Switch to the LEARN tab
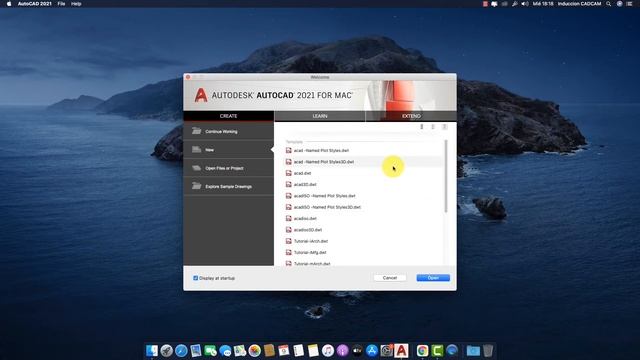Image resolution: width=640 pixels, height=360 pixels. point(320,116)
